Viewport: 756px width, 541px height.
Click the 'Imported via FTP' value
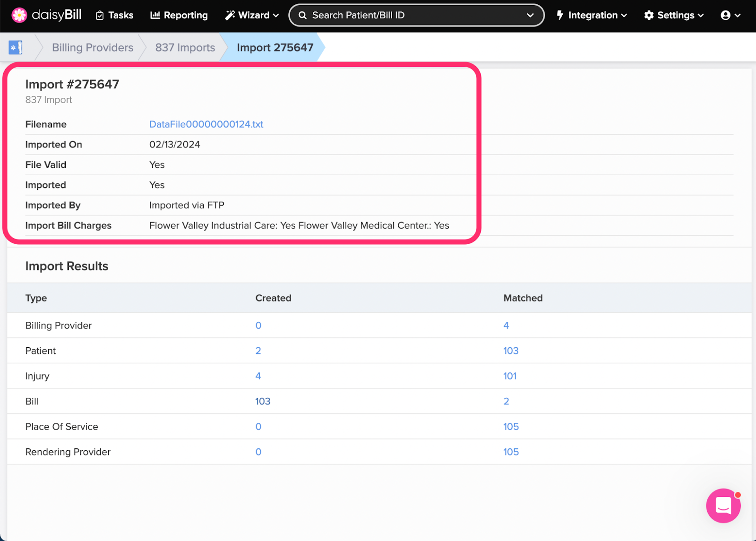pyautogui.click(x=187, y=205)
